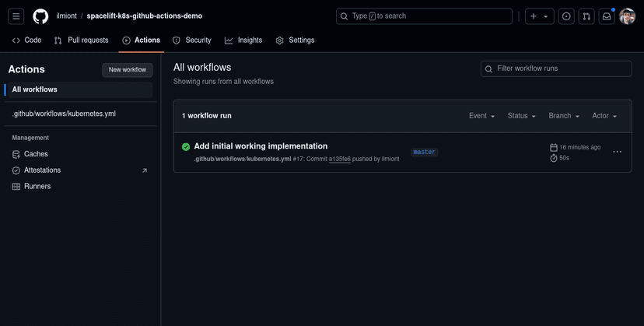The width and height of the screenshot is (644, 326).
Task: Focus the Type / to search field
Action: pyautogui.click(x=424, y=16)
